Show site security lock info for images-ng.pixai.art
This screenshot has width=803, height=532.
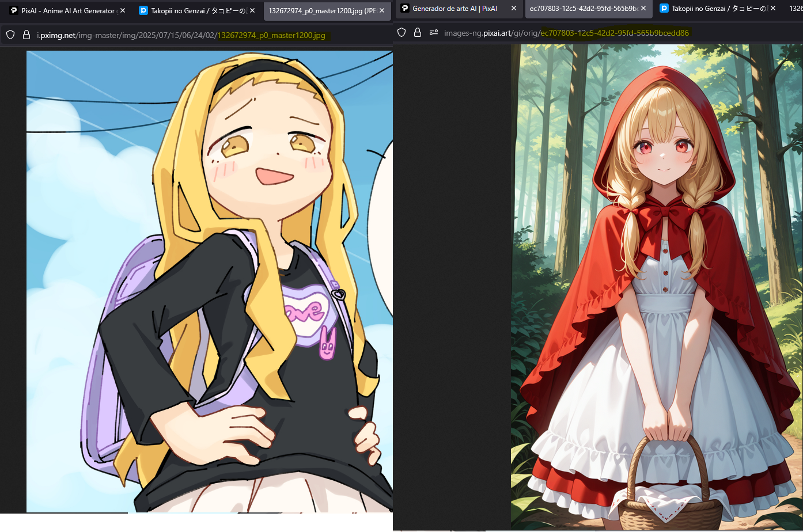point(418,33)
